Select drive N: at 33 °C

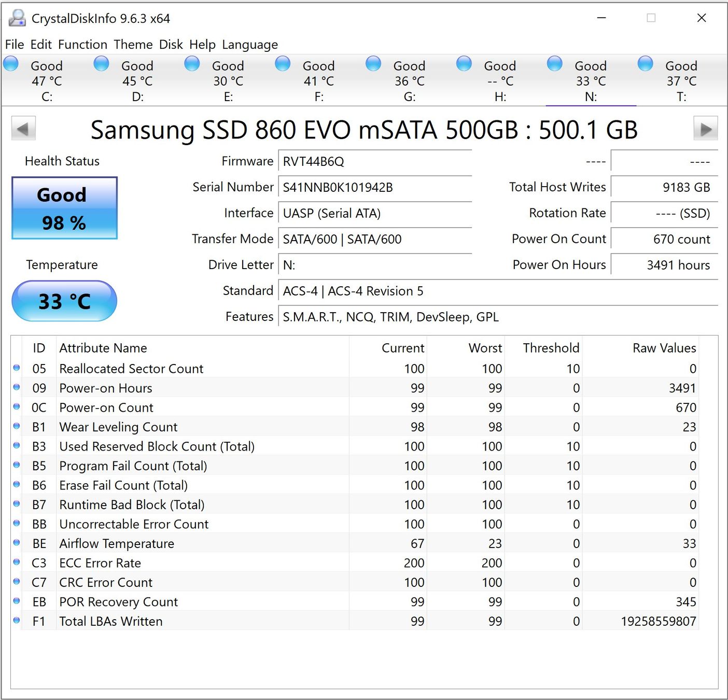[x=591, y=81]
